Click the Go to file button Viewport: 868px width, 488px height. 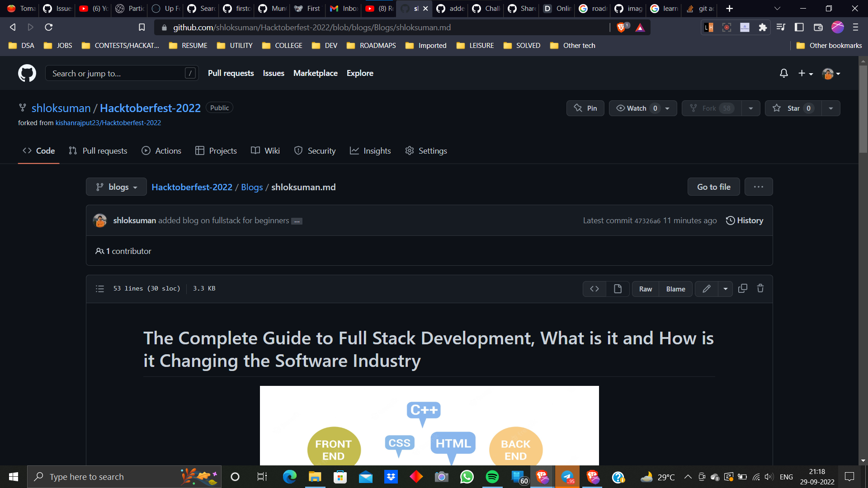pyautogui.click(x=713, y=187)
